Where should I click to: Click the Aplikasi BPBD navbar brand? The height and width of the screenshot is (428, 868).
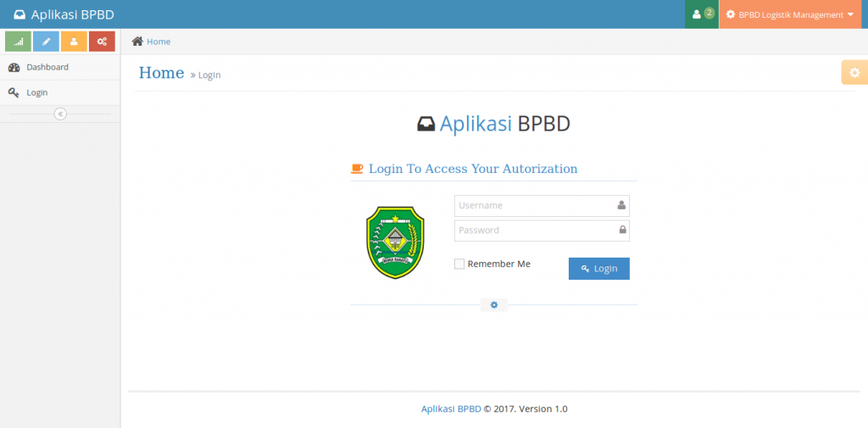pyautogui.click(x=64, y=14)
